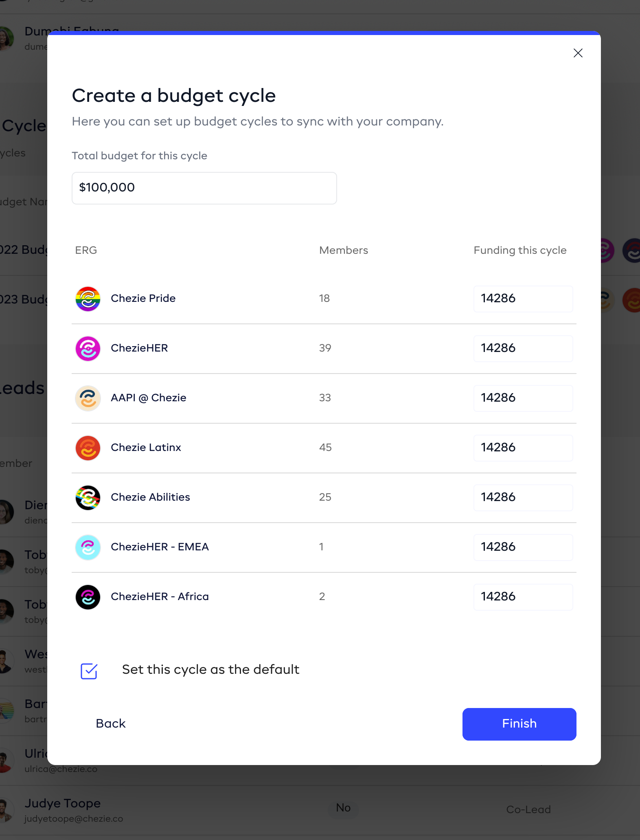Click the Chezie Latinx orange logo icon
640x840 pixels.
click(88, 448)
